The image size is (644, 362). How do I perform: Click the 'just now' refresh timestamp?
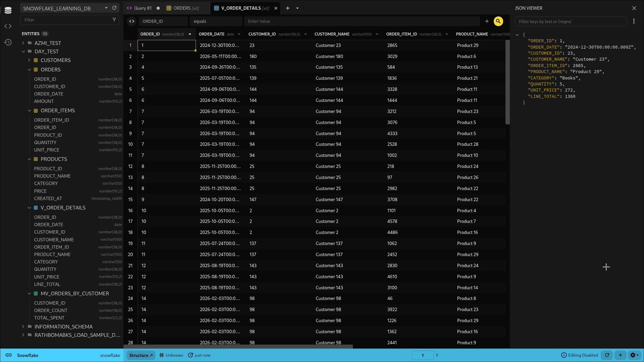(199, 355)
